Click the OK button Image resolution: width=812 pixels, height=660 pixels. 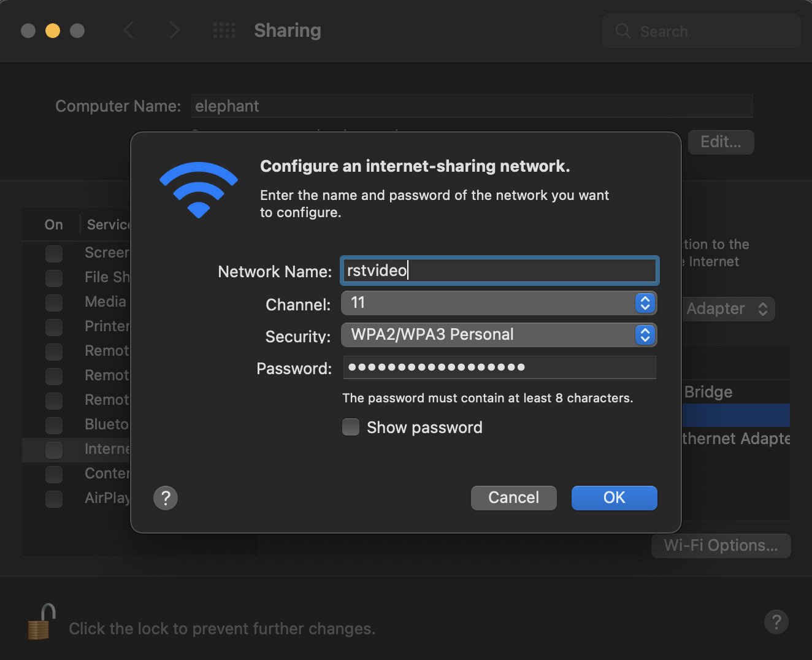coord(613,497)
